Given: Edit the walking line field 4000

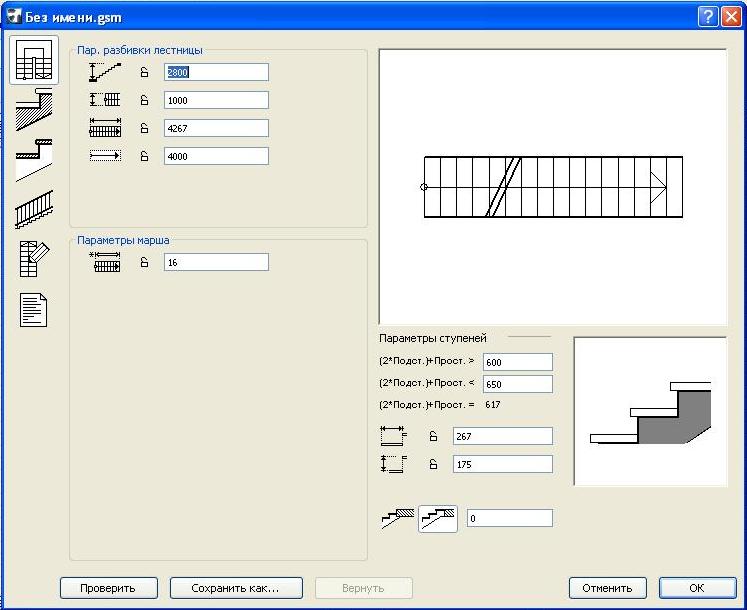Looking at the screenshot, I should (x=216, y=156).
